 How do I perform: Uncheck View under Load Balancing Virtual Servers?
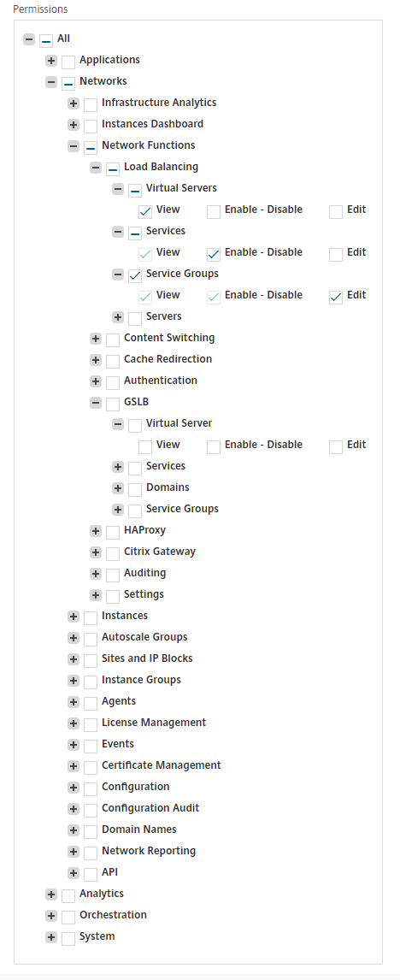point(145,212)
